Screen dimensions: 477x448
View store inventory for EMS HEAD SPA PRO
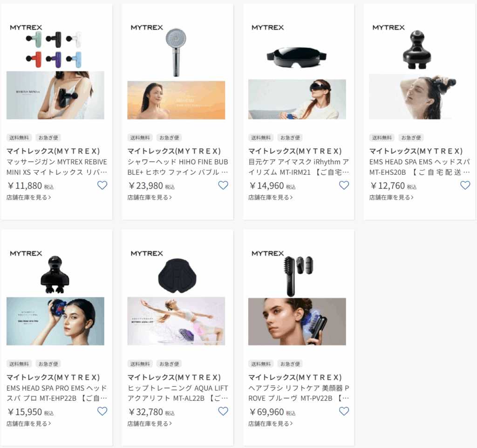(x=28, y=424)
